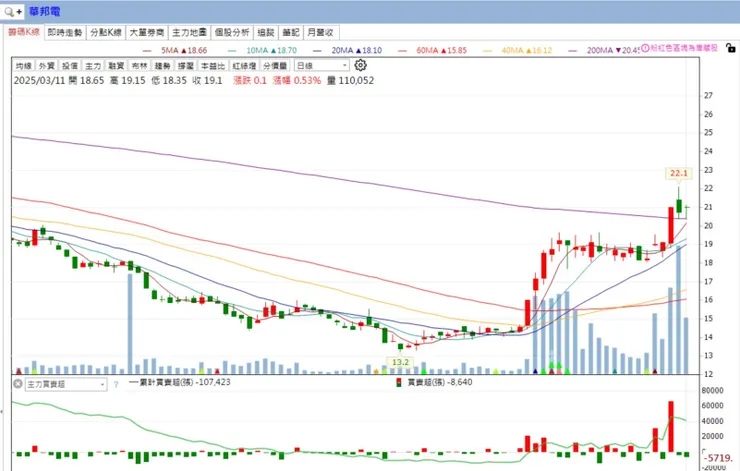Open the 主力買賣超 indicator dropdown

click(x=66, y=385)
